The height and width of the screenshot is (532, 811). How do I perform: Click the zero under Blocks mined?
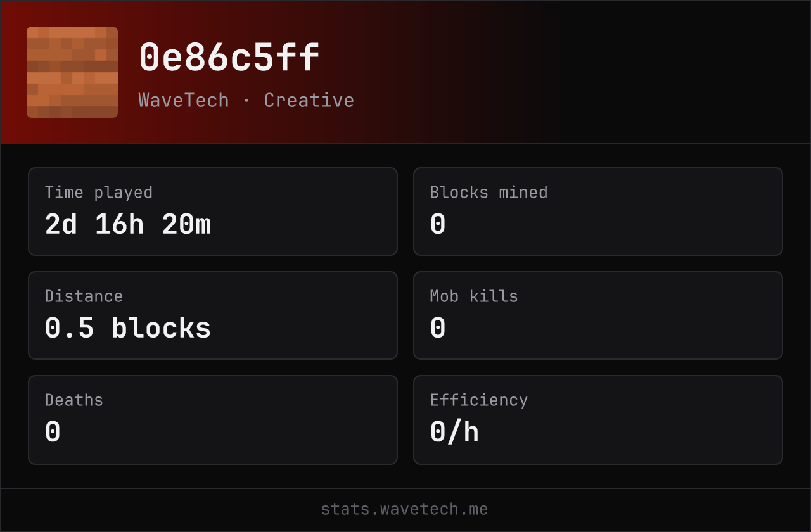coord(438,225)
